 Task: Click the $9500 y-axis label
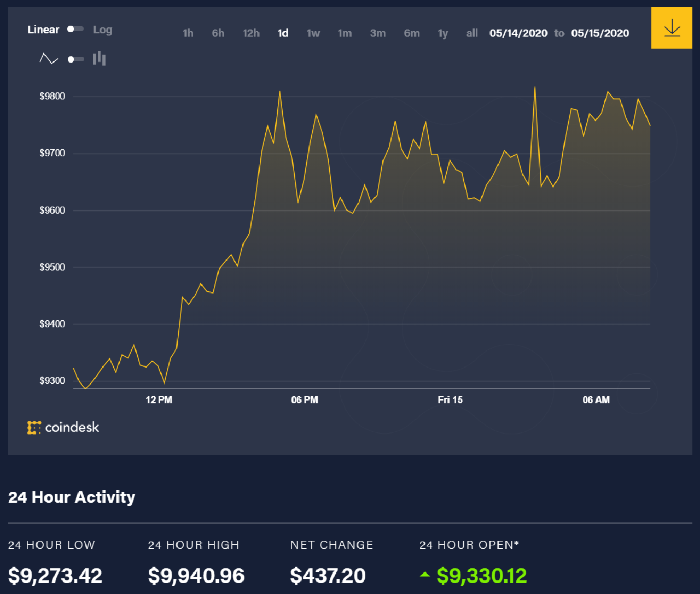point(52,267)
